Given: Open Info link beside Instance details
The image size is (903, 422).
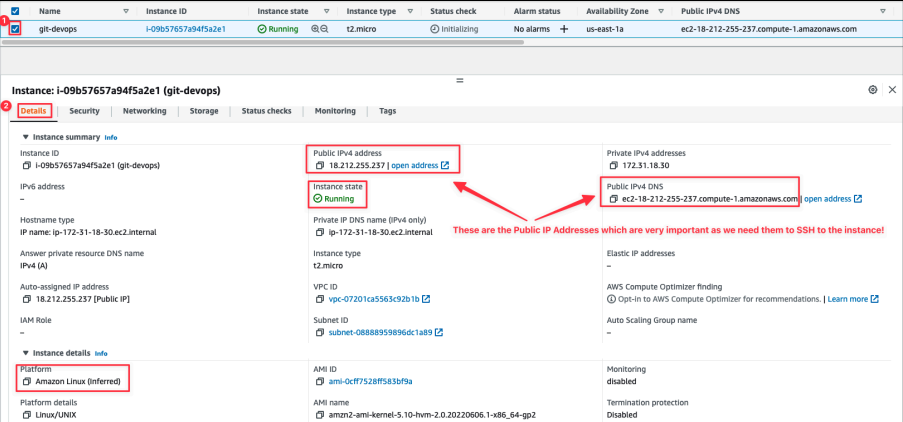Looking at the screenshot, I should (101, 353).
